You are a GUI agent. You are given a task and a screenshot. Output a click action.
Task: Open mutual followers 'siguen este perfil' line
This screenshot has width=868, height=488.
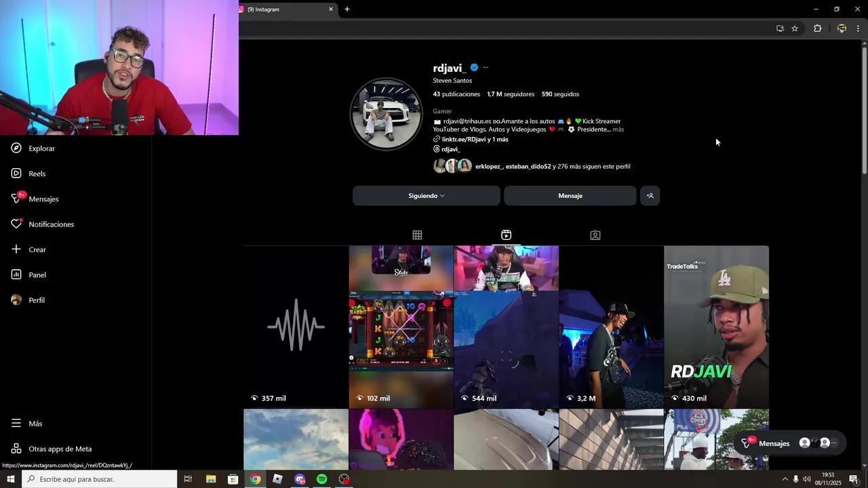click(553, 167)
